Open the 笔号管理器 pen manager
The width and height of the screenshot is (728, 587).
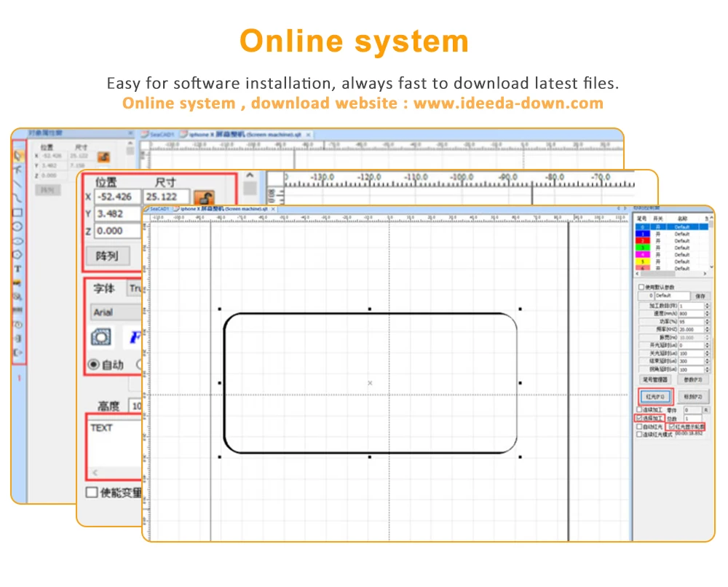click(x=655, y=379)
